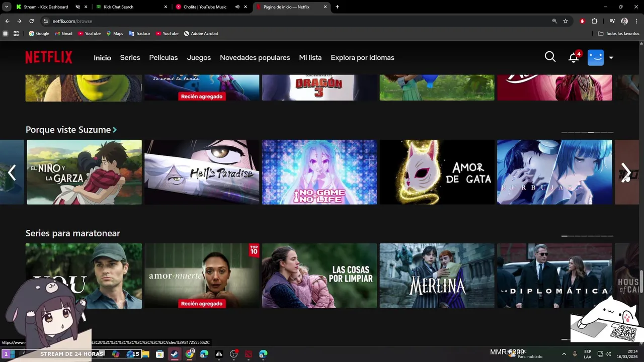
Task: Open the tab search dropdown
Action: click(7, 7)
